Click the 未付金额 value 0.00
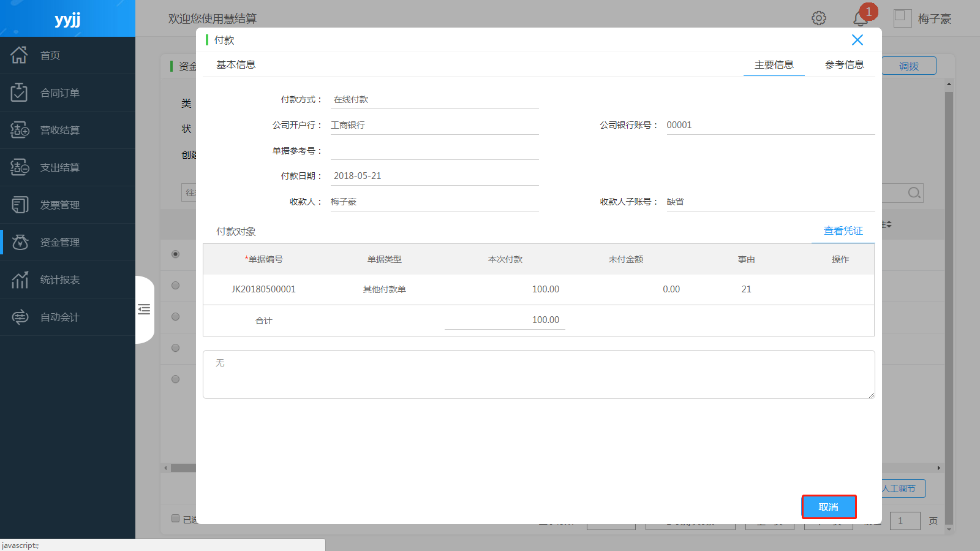The image size is (980, 551). pos(671,289)
